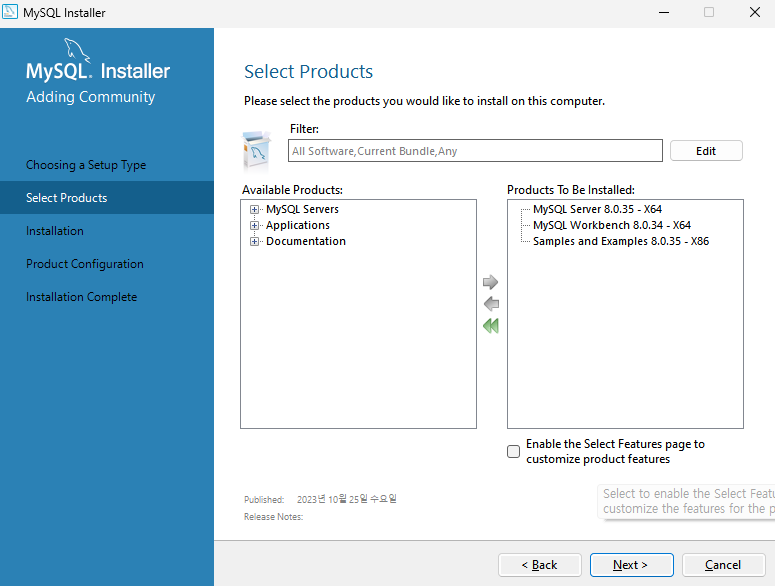
Task: Select Documentation in Available Products
Action: 305,241
